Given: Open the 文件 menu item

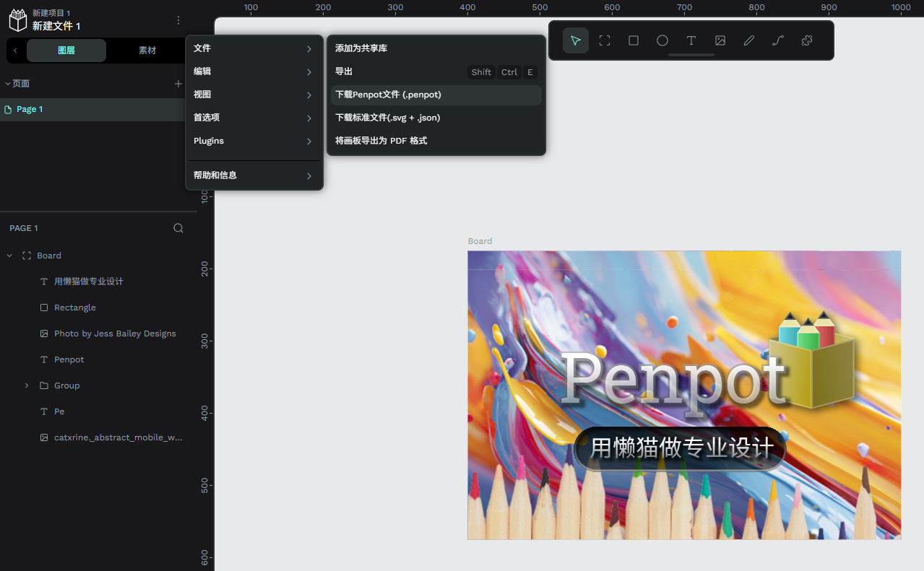Looking at the screenshot, I should click(254, 48).
